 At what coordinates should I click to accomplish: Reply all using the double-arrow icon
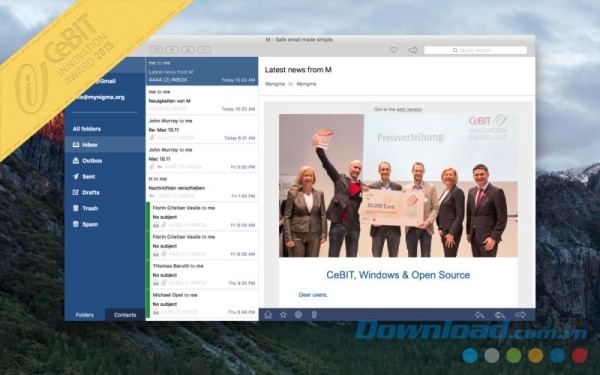(x=500, y=315)
